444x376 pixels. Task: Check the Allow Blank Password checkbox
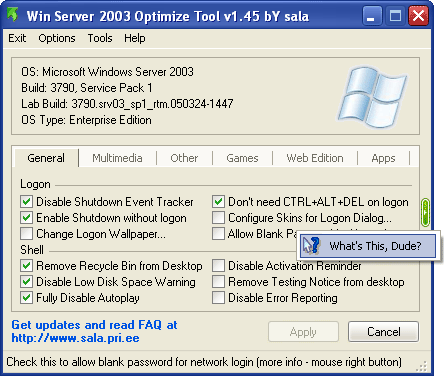point(218,234)
